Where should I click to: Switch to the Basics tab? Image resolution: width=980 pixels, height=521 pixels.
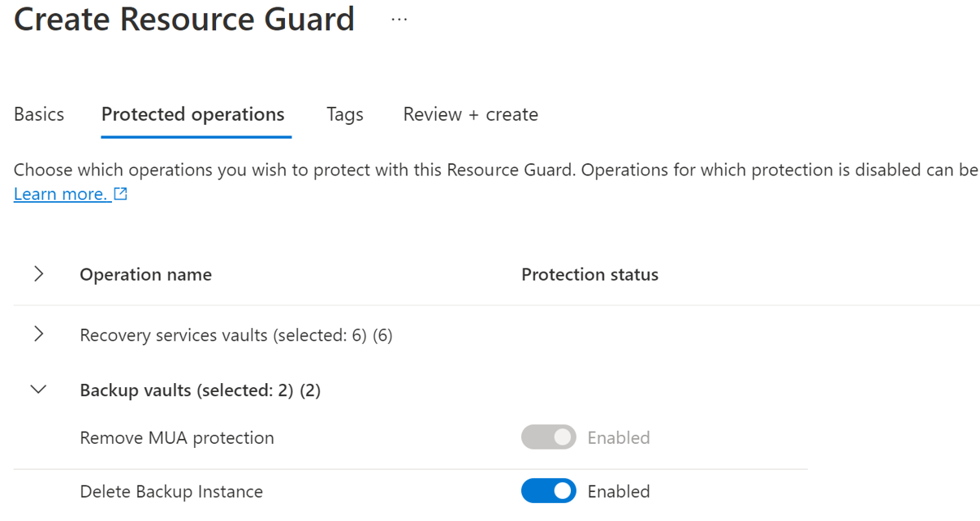(x=38, y=114)
